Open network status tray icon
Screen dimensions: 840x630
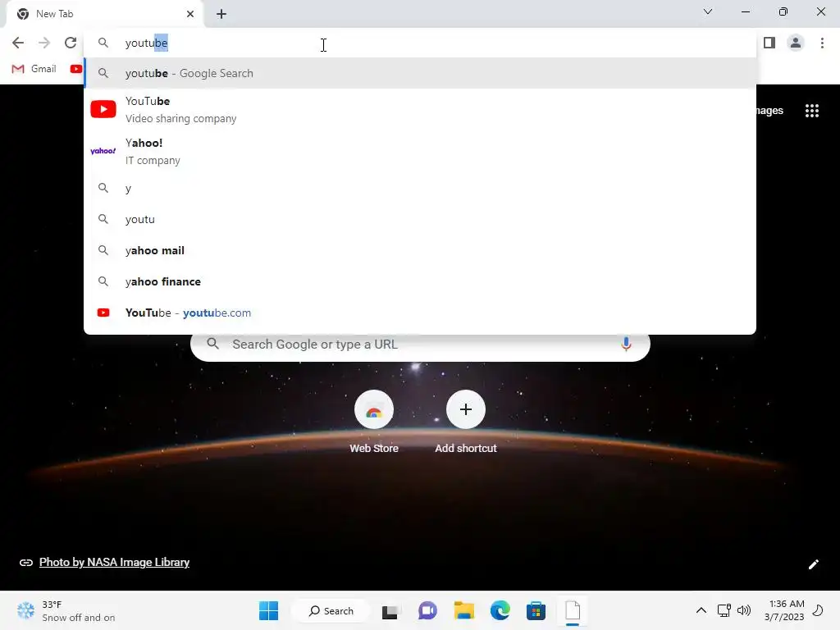[x=724, y=610]
